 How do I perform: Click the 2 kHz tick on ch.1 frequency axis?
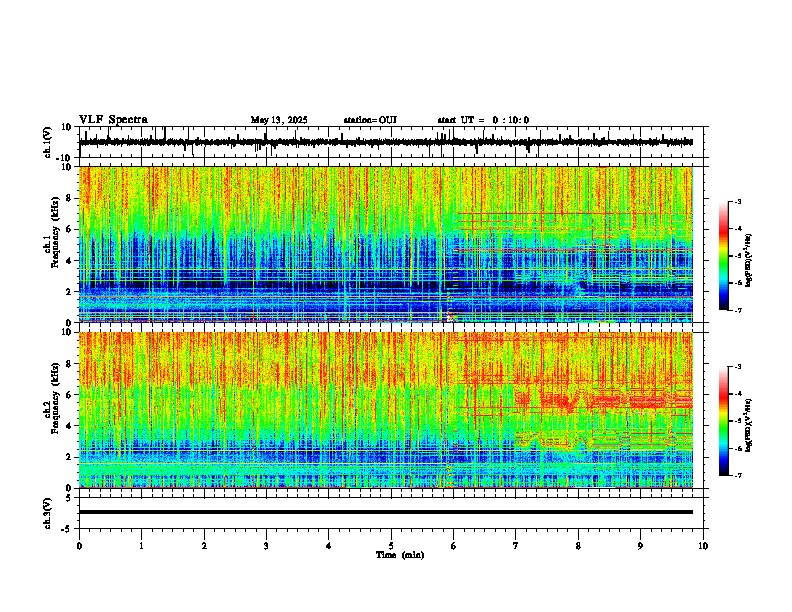pos(69,291)
